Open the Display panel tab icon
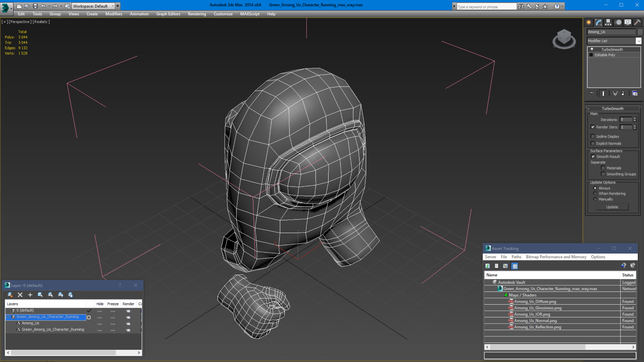Image resolution: width=644 pixels, height=362 pixels. click(x=627, y=23)
